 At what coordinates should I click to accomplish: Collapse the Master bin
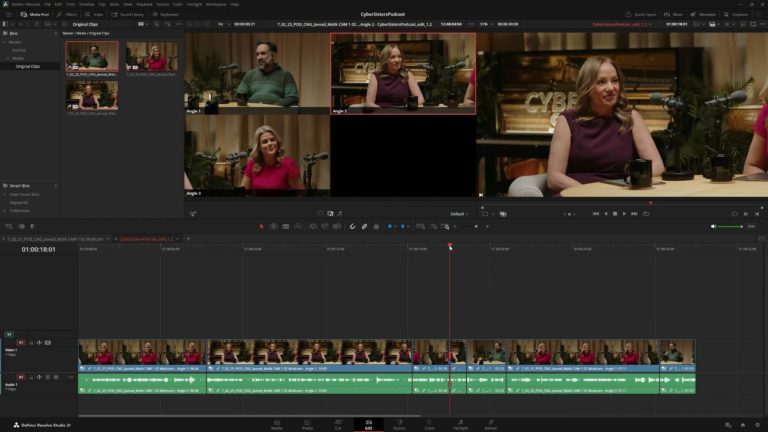click(5, 42)
